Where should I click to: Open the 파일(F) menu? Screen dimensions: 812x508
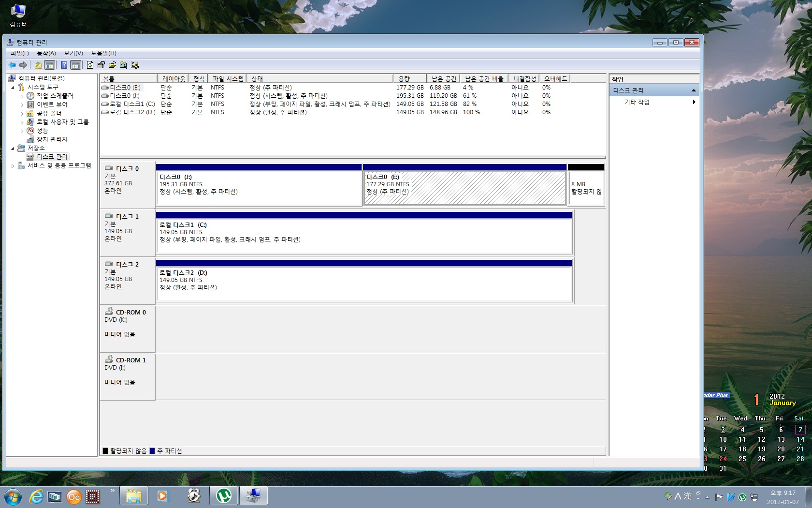pos(19,53)
